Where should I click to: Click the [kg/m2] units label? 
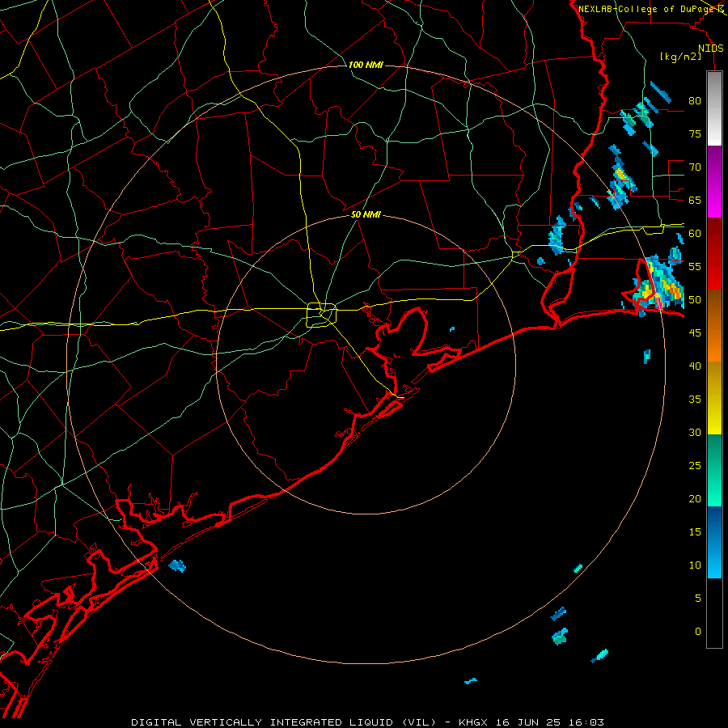(x=680, y=57)
